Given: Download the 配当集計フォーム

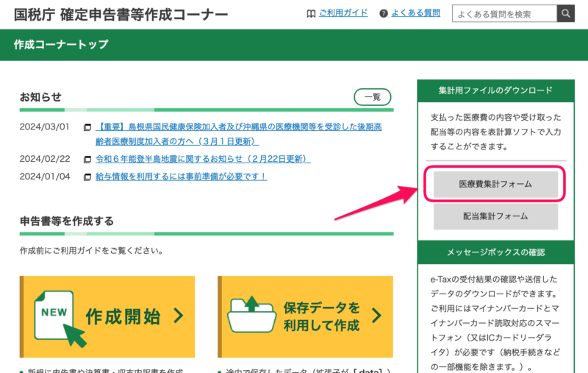Looking at the screenshot, I should coord(495,216).
